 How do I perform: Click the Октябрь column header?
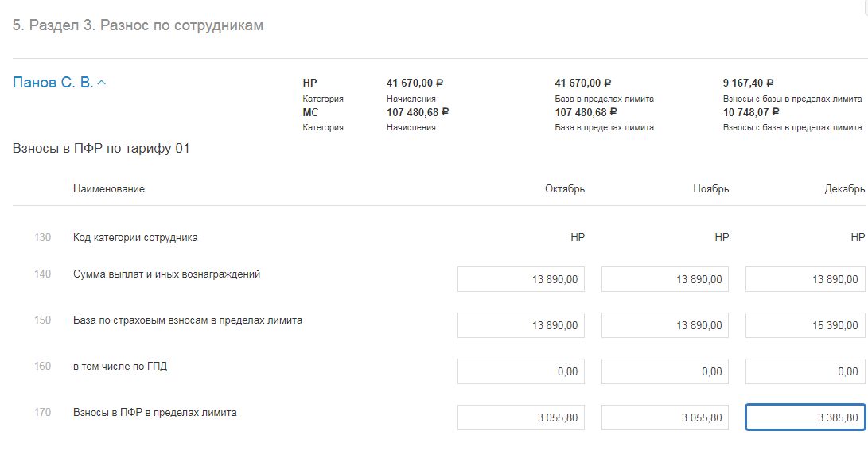click(x=564, y=189)
